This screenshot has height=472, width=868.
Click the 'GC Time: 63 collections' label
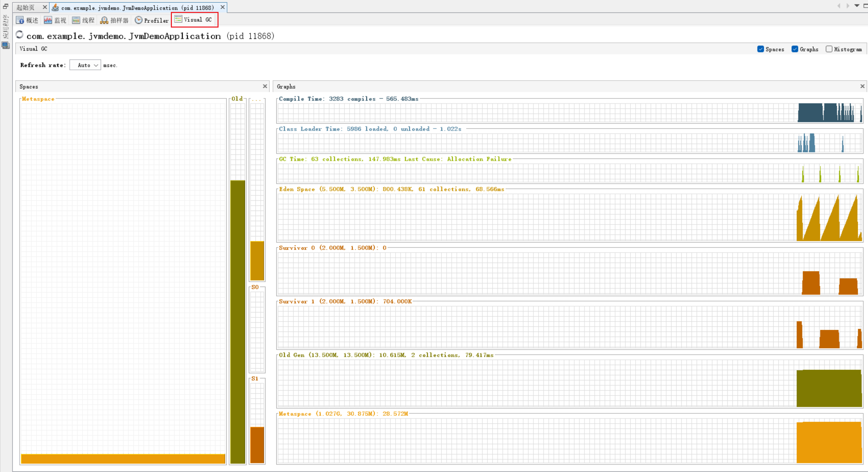(x=395, y=159)
